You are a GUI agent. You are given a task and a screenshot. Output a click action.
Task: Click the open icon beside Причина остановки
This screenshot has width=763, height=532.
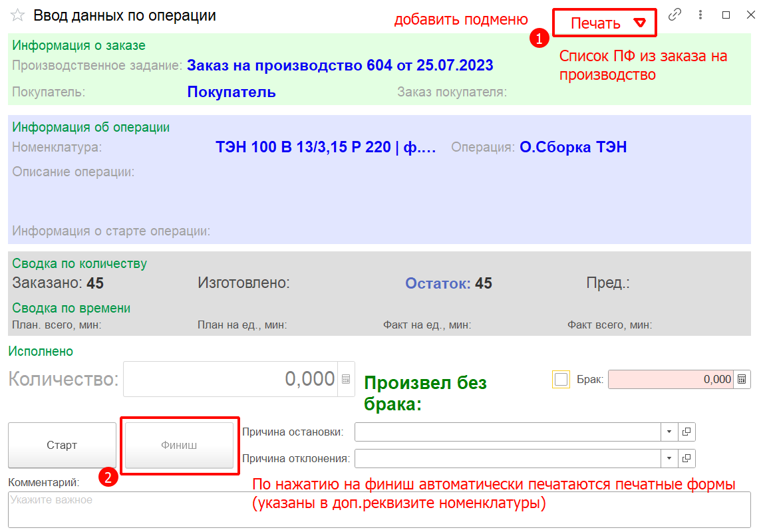[x=687, y=432]
